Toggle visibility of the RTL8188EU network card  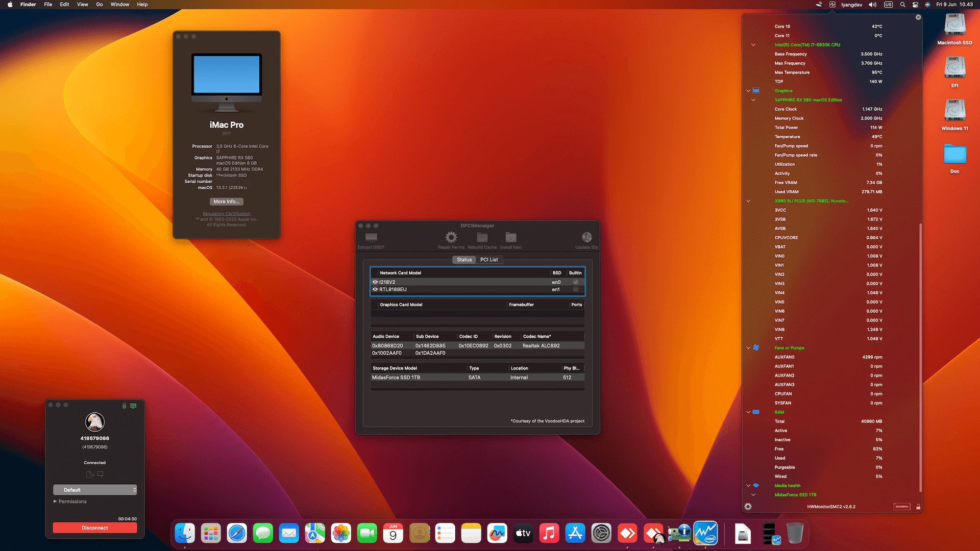tap(375, 289)
